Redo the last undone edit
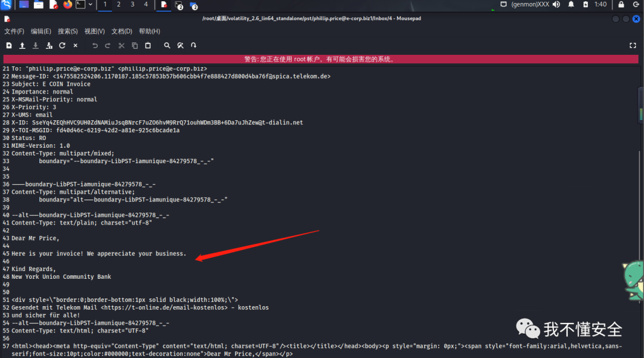Viewport: 644px width, 358px height. [x=107, y=45]
